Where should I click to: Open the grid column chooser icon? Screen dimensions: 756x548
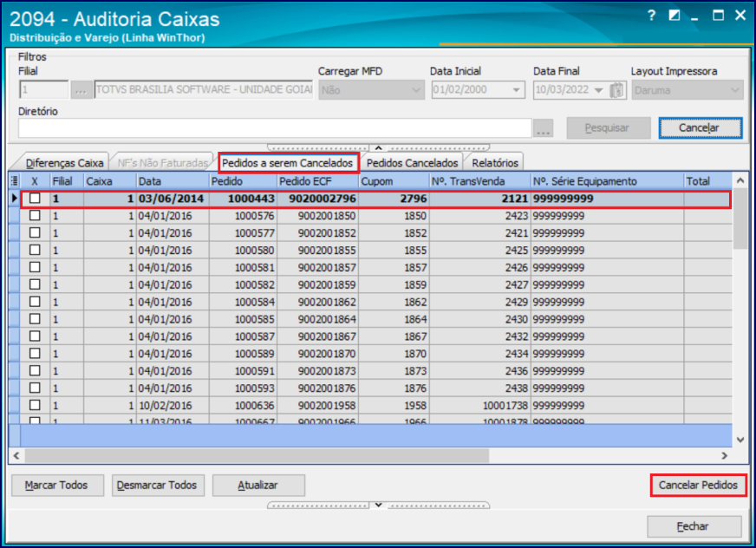(14, 181)
